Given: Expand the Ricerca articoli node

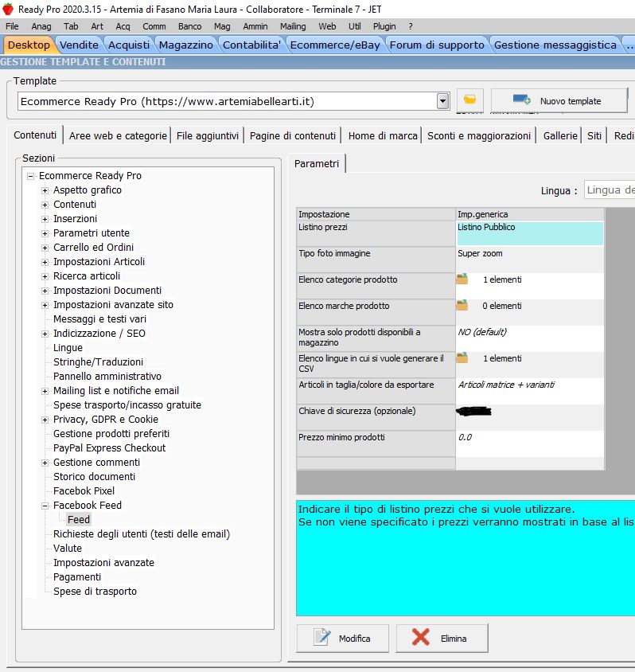Looking at the screenshot, I should (x=45, y=276).
